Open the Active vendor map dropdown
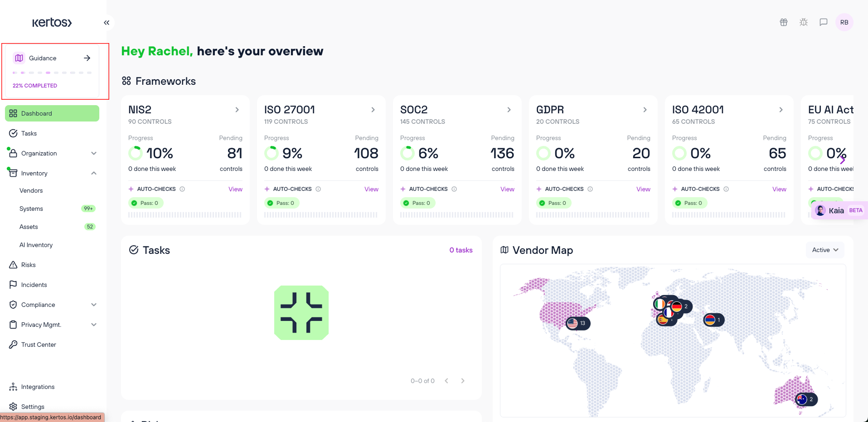 coord(825,250)
